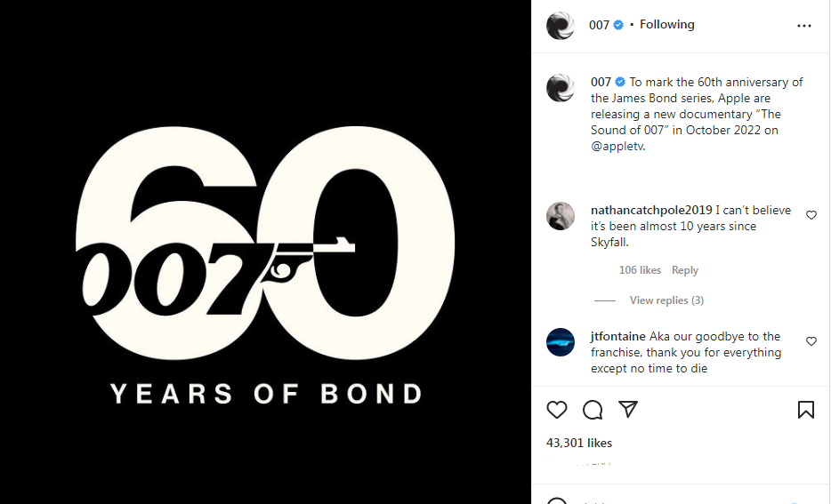The width and height of the screenshot is (831, 504).
Task: Open comments with the speech bubble icon
Action: point(593,410)
